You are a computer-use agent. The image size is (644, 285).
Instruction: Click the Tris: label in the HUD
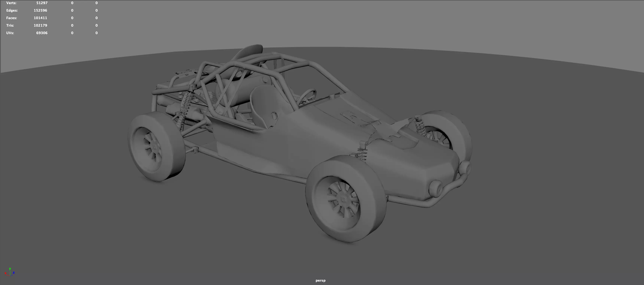click(10, 25)
